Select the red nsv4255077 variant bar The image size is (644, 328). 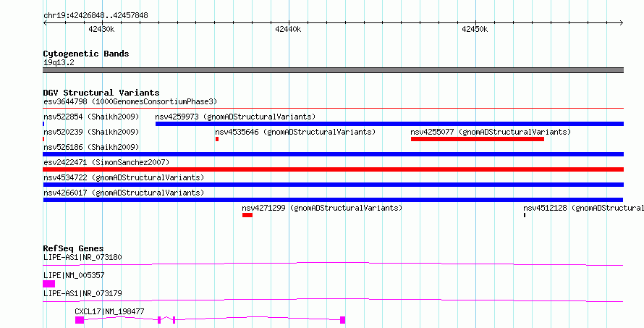[x=478, y=139]
